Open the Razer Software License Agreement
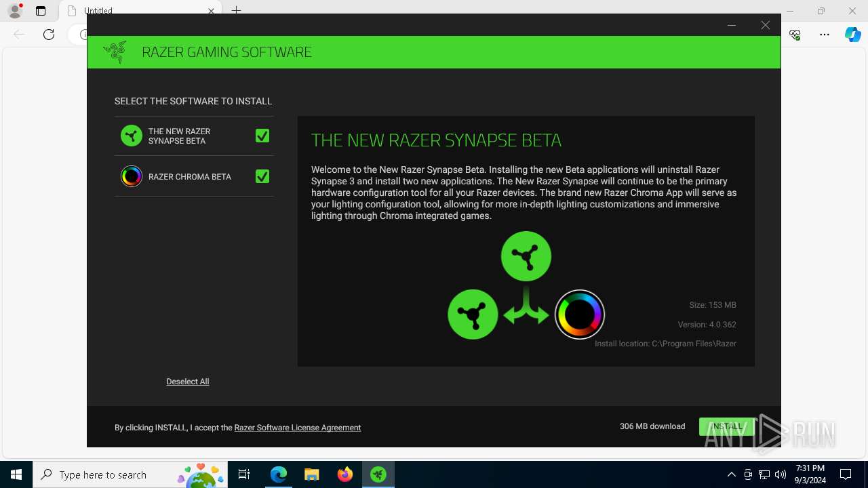 298,428
